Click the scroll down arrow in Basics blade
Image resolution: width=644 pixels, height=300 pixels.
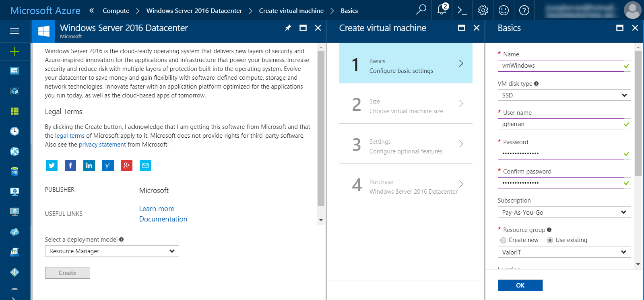pyautogui.click(x=638, y=264)
